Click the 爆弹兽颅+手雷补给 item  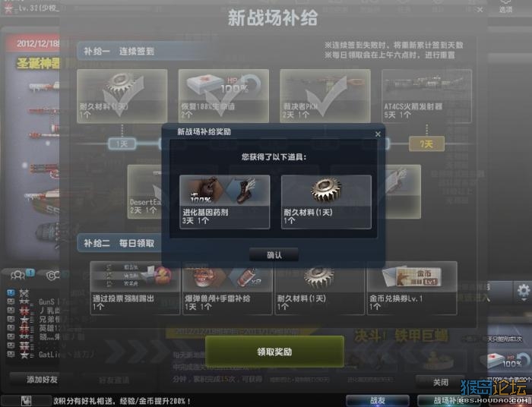tap(227, 288)
